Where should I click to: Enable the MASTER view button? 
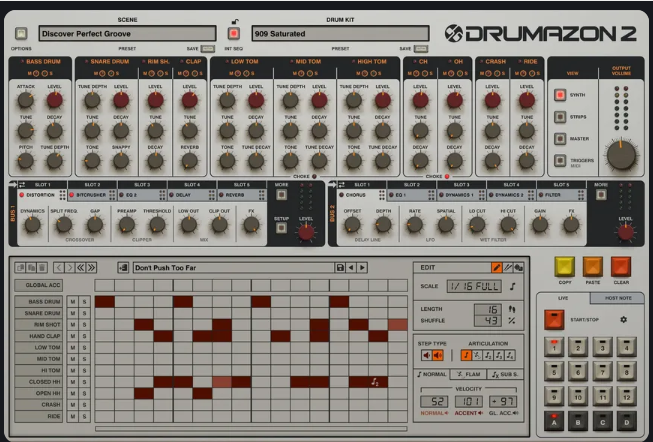click(560, 139)
